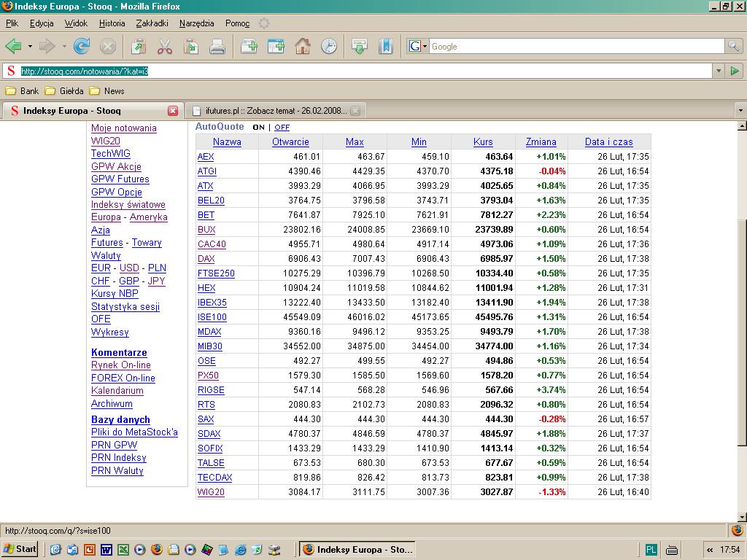Open the Zakładki menu
The height and width of the screenshot is (560, 747).
click(152, 23)
